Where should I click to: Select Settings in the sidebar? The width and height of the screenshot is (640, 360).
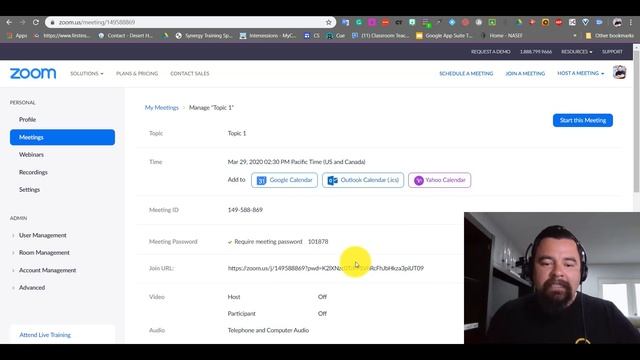coord(29,190)
